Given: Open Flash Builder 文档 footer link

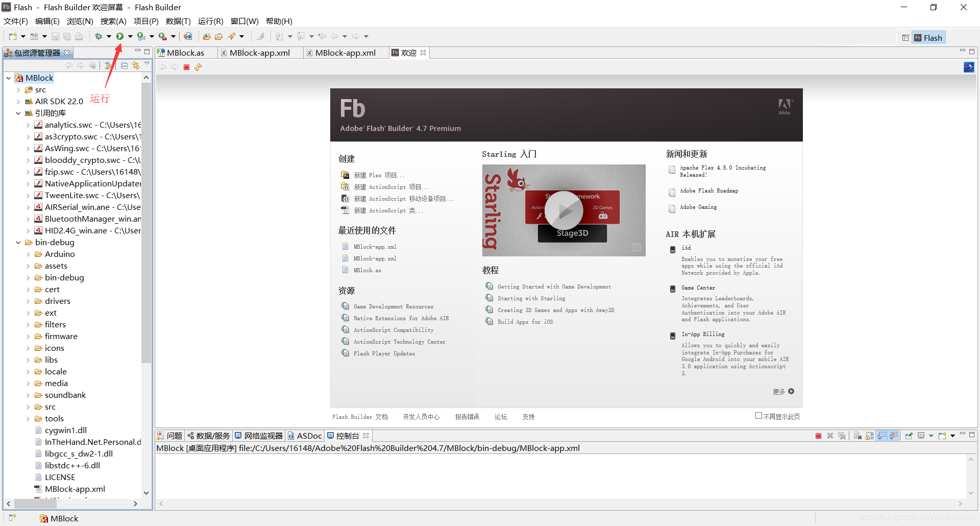Looking at the screenshot, I should [x=360, y=417].
